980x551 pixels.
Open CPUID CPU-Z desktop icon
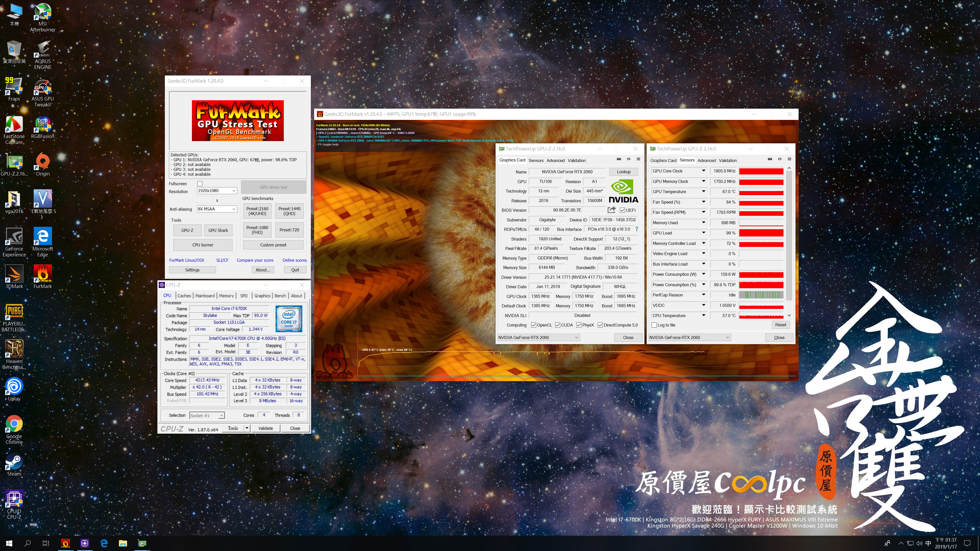pyautogui.click(x=14, y=505)
